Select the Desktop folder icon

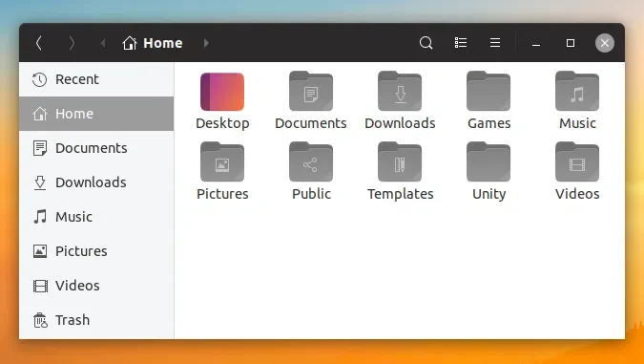coord(222,92)
